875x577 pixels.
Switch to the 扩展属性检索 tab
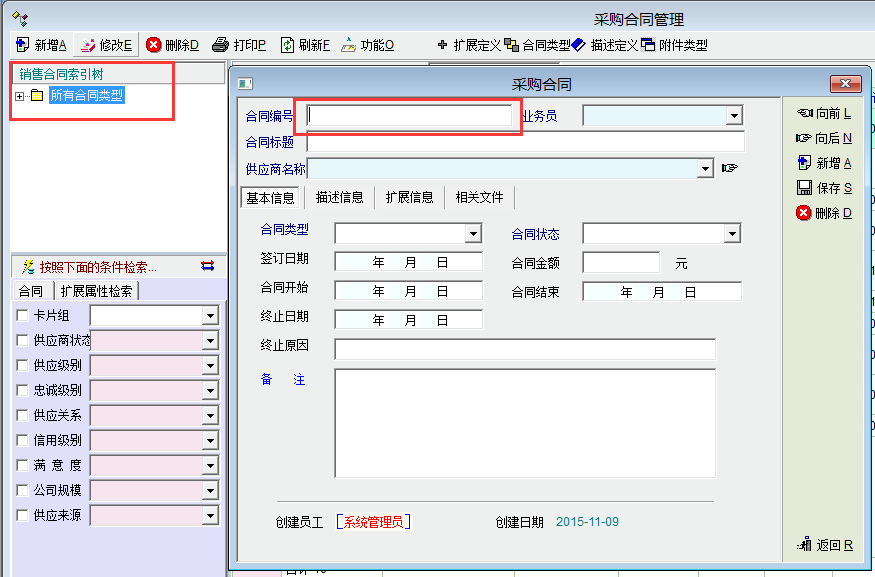tap(96, 291)
